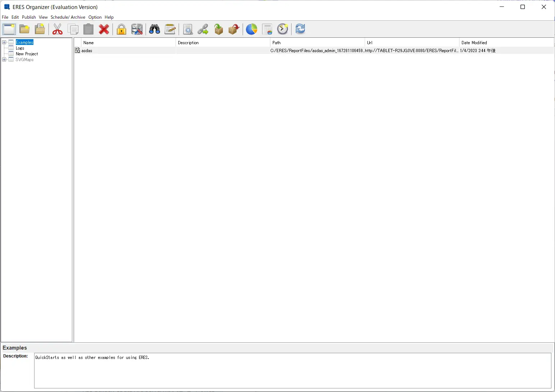This screenshot has width=555, height=392.
Task: Click the database tools icon
Action: click(x=137, y=29)
